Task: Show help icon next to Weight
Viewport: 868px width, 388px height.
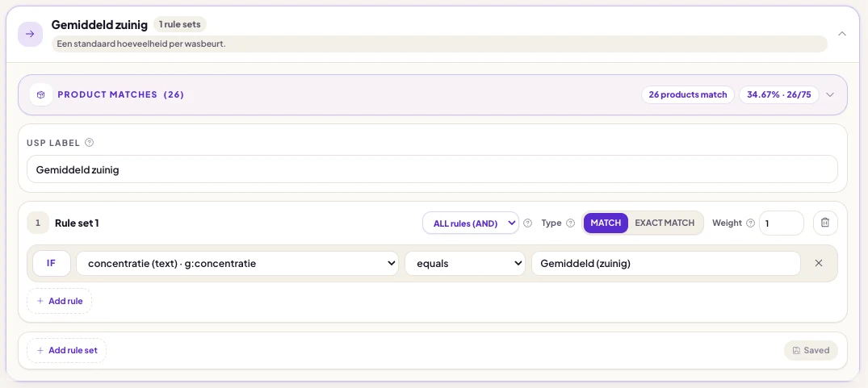Action: pos(750,223)
